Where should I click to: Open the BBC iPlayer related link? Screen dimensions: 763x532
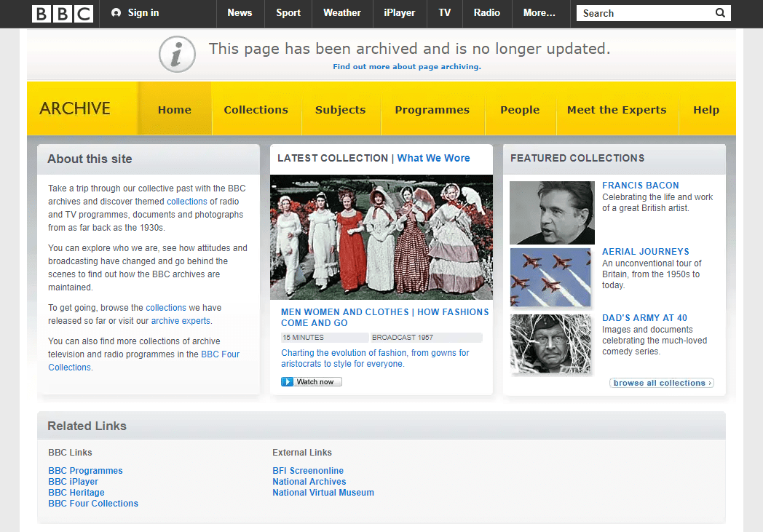point(73,482)
